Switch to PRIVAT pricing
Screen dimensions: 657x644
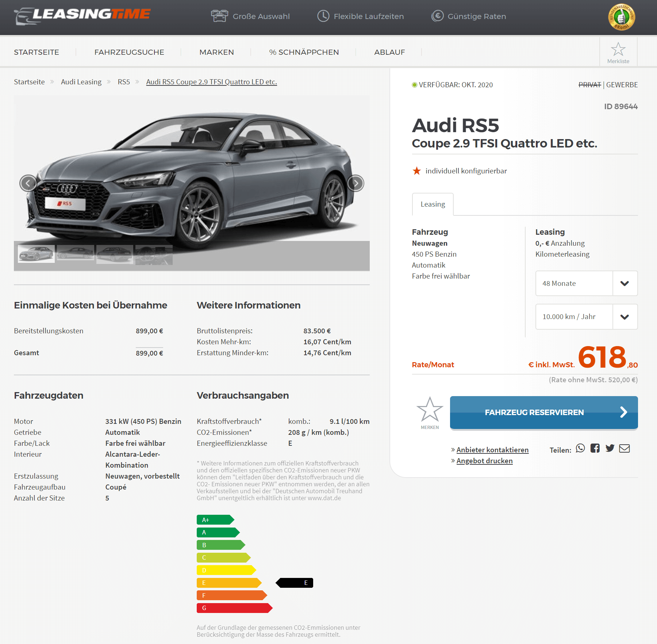pyautogui.click(x=589, y=85)
